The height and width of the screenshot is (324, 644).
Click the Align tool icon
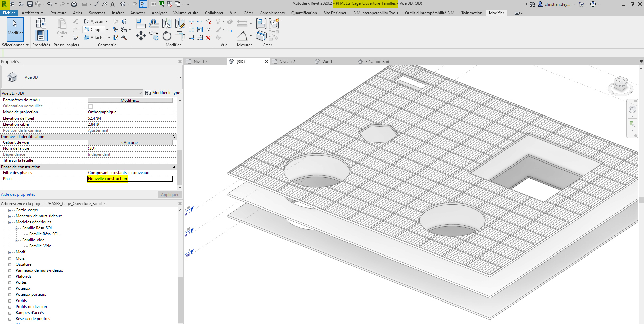click(141, 24)
